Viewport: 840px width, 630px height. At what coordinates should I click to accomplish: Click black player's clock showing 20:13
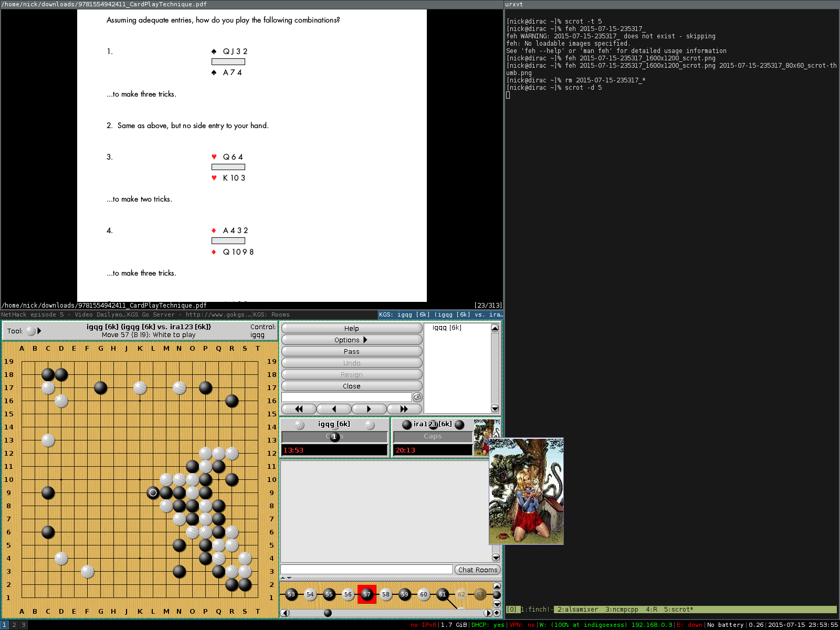tap(433, 450)
